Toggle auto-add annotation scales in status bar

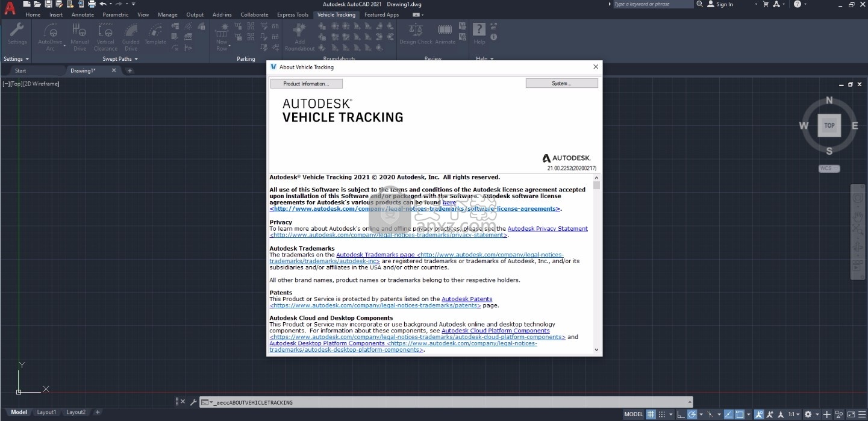tap(770, 414)
